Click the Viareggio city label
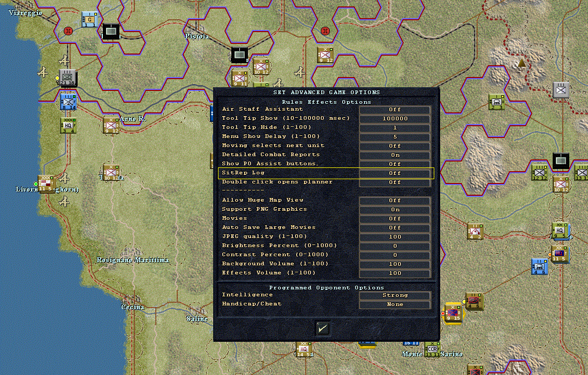 tap(26, 13)
